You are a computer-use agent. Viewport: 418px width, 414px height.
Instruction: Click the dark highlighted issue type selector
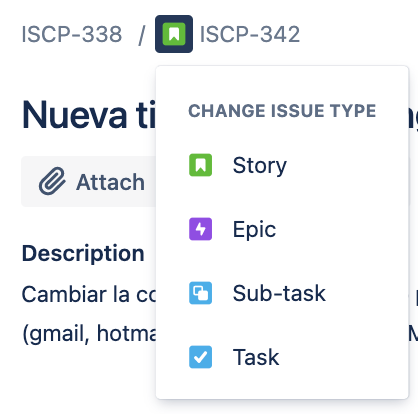174,34
